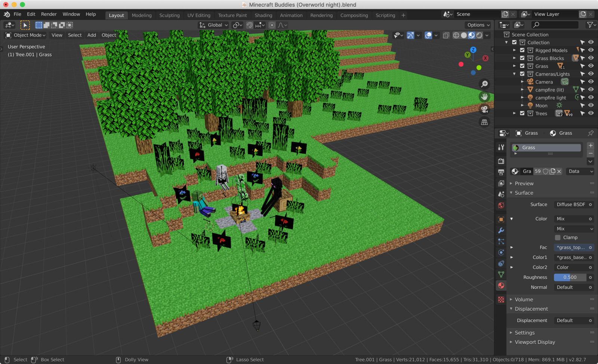Activate the select box tool icon
This screenshot has height=364, width=598.
pyautogui.click(x=25, y=25)
